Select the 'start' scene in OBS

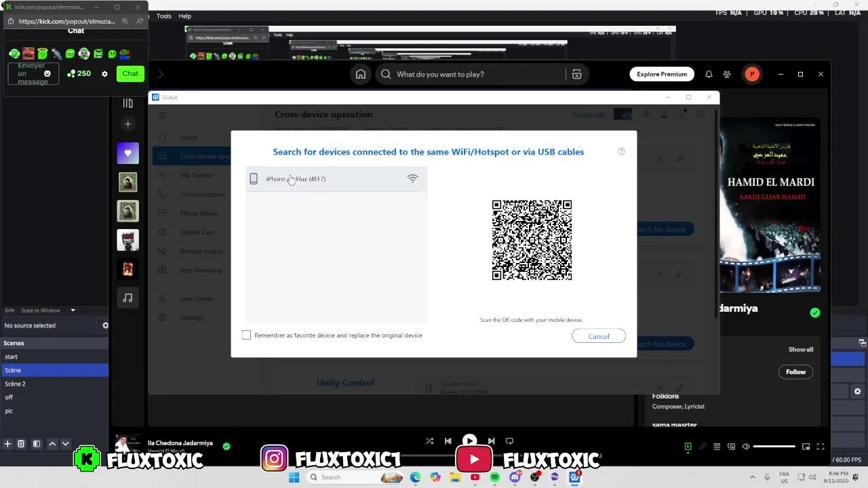(x=54, y=357)
